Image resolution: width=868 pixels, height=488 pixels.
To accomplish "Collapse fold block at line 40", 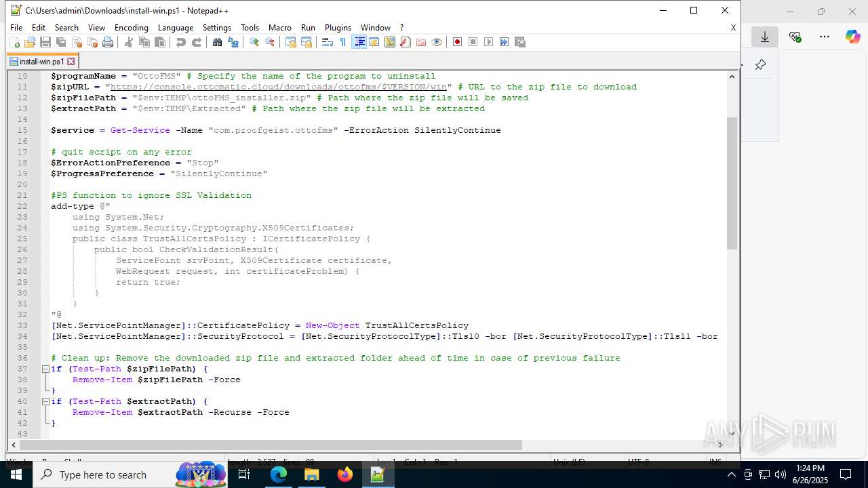I will [45, 401].
